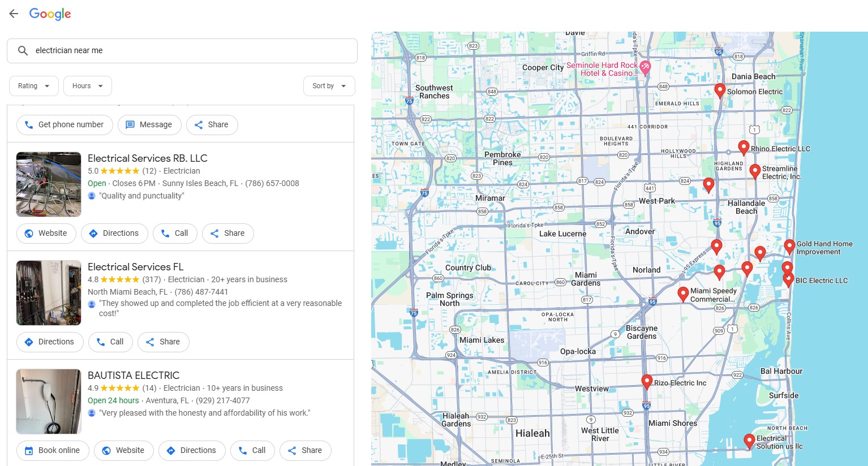The image size is (868, 466).
Task: Click the 'Open 24 hours' status text
Action: point(113,400)
